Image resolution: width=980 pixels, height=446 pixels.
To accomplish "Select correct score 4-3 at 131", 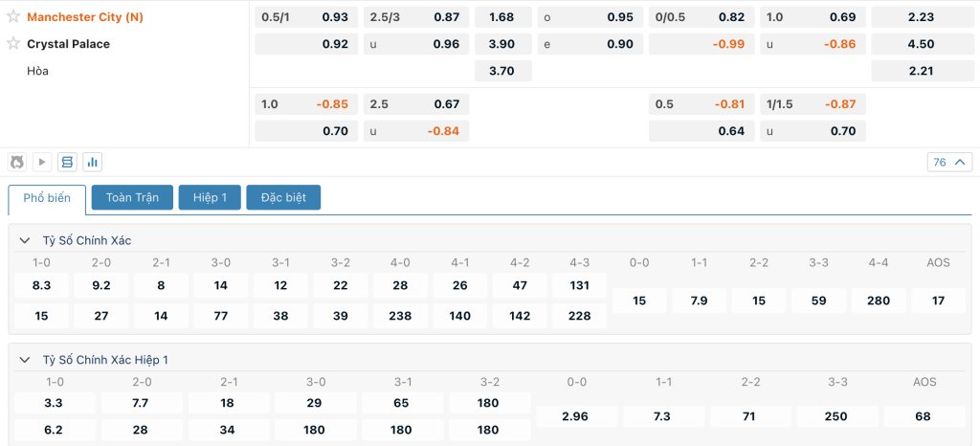I will pyautogui.click(x=580, y=285).
